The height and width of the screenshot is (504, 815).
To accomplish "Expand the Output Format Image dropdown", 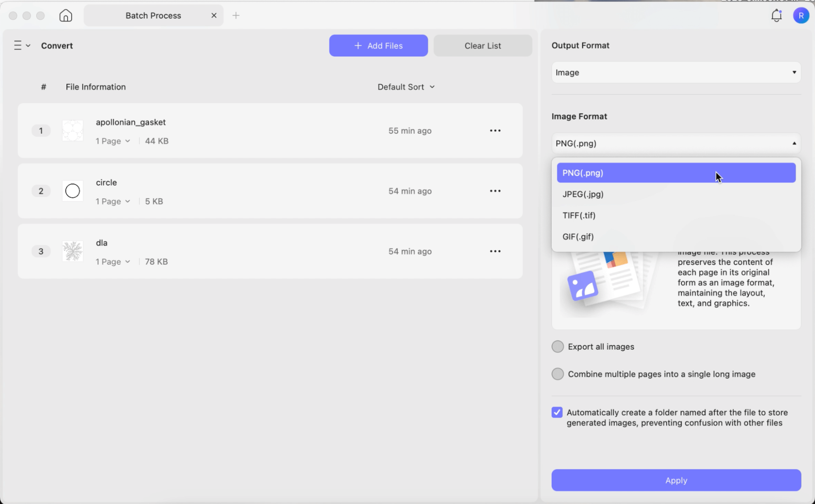I will point(676,72).
